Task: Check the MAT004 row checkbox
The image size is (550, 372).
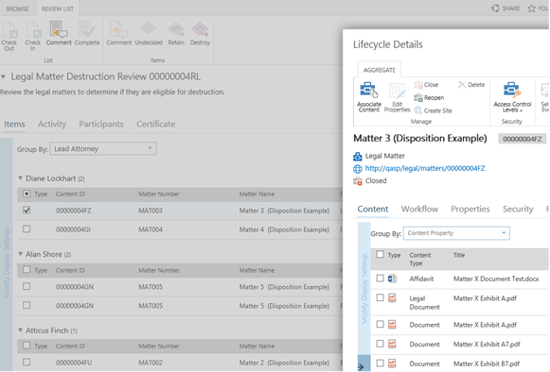Action: (x=27, y=229)
